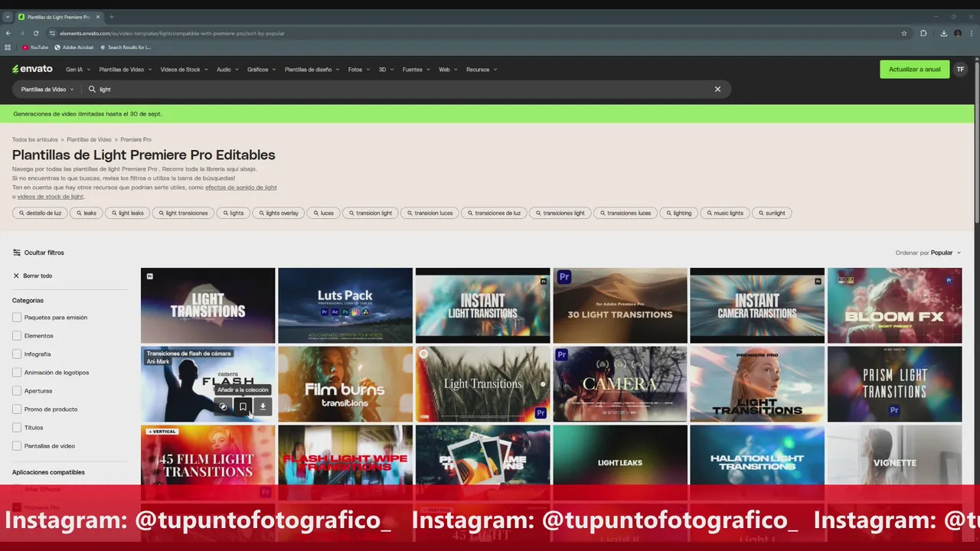
Task: Click Ocultar filtros toggle
Action: pos(38,253)
